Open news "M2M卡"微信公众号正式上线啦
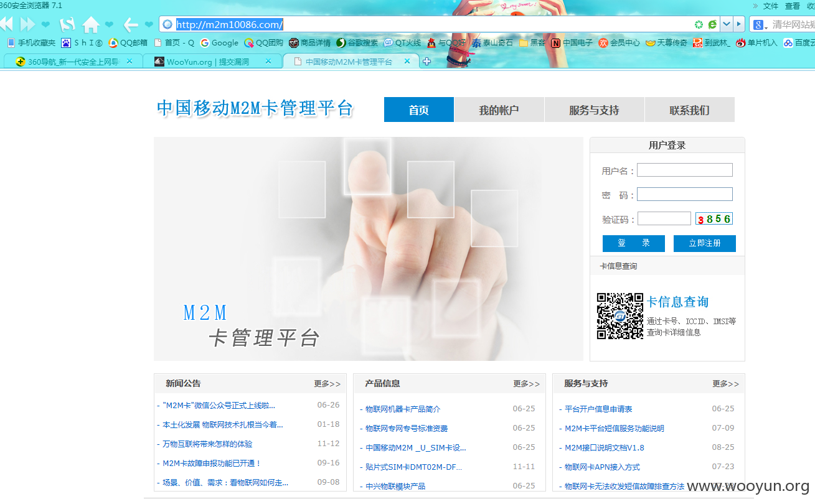This screenshot has height=504, width=815. (219, 405)
